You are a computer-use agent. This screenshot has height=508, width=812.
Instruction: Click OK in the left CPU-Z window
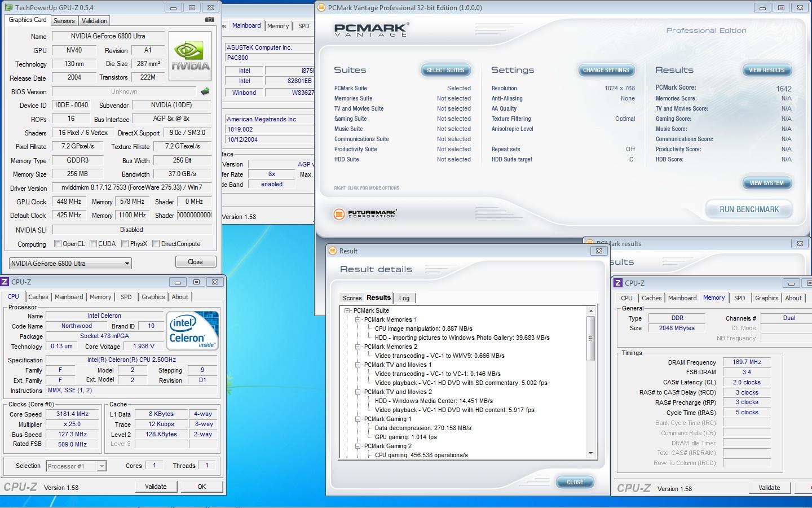201,487
